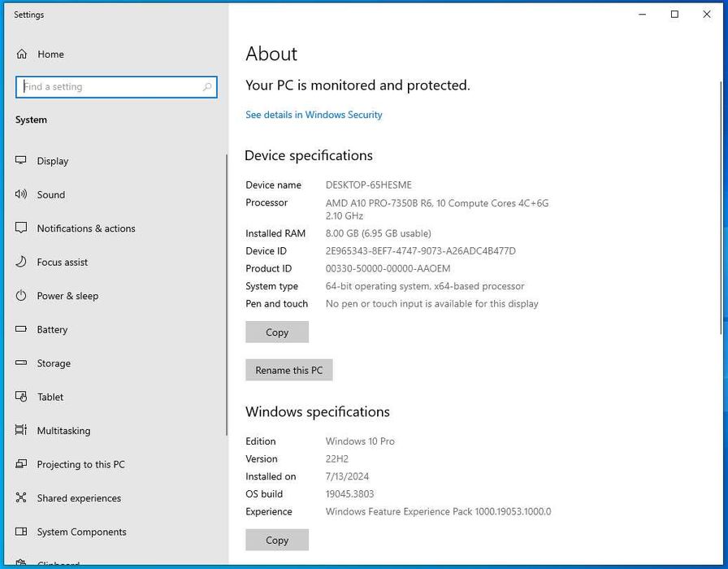Minimize the Settings window
The image size is (728, 569).
643,15
